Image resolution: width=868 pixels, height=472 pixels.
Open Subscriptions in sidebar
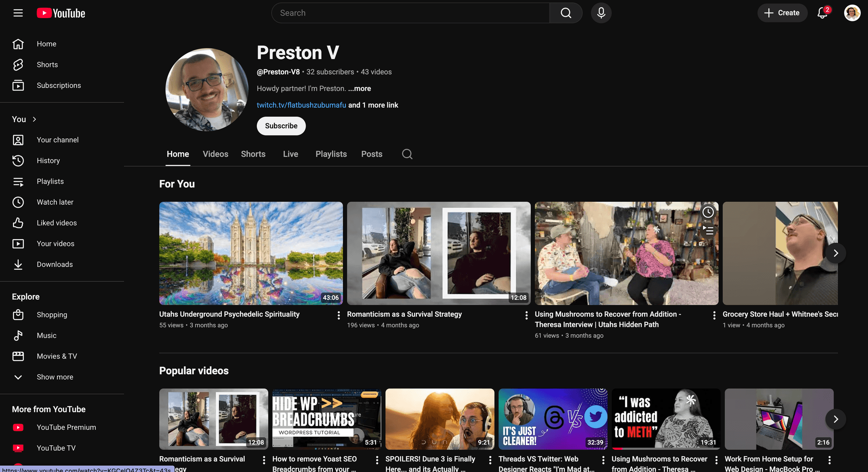click(x=62, y=85)
